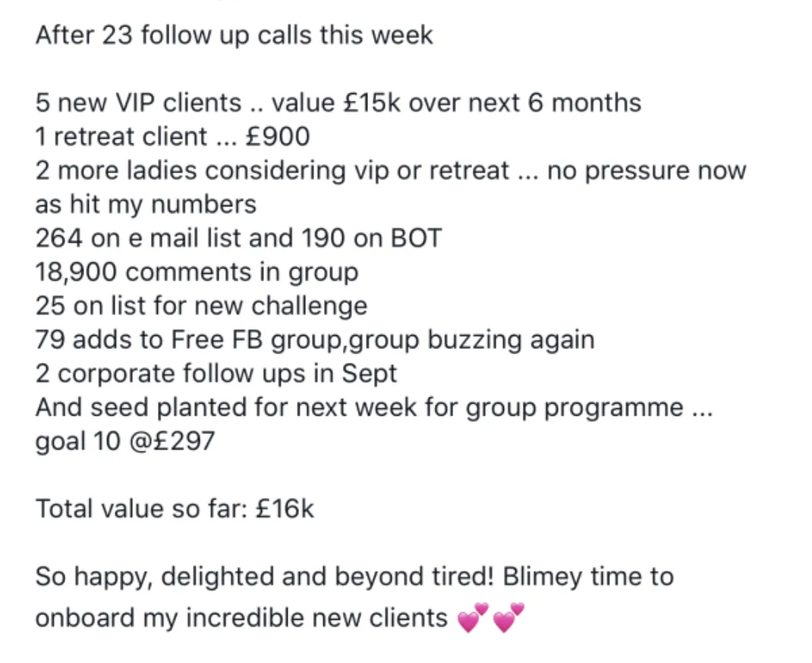Screen dimensions: 812x663
Task: Click '18,900 comments in group' text
Action: 197,272
